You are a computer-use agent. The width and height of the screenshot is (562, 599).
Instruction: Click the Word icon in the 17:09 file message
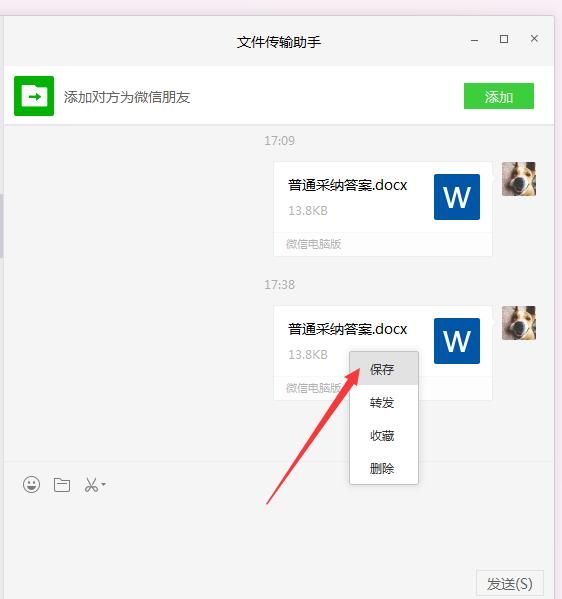[x=457, y=197]
